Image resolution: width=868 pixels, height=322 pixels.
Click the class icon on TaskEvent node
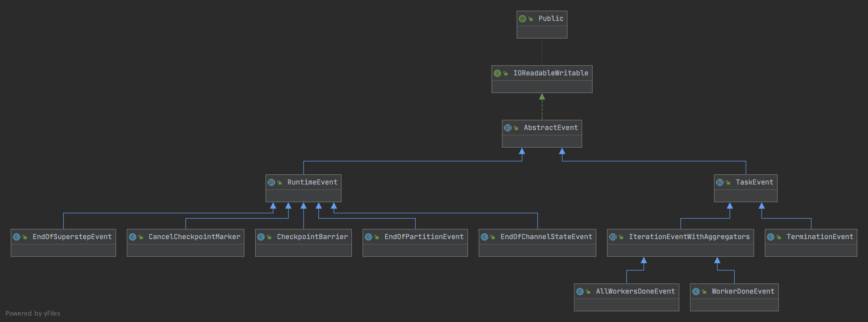coord(720,182)
